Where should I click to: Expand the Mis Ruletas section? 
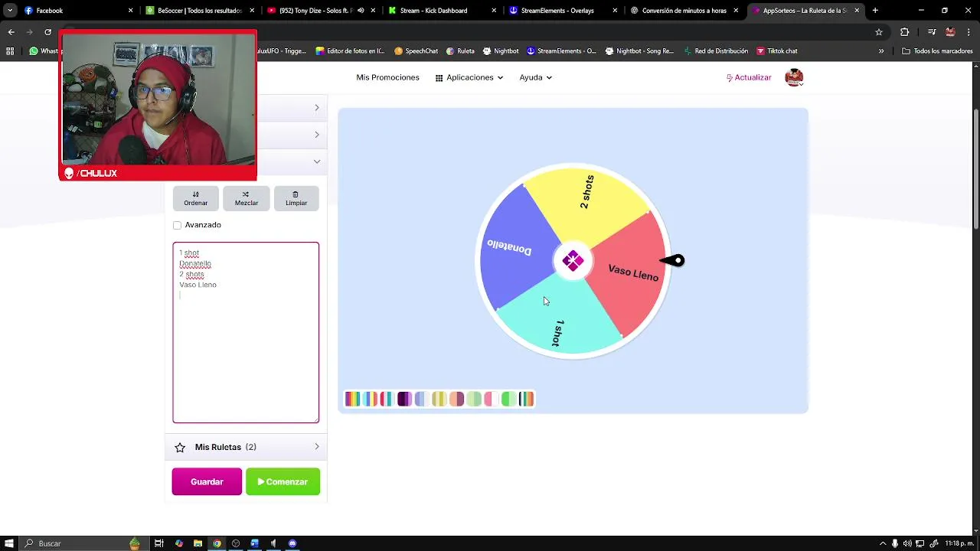click(246, 447)
